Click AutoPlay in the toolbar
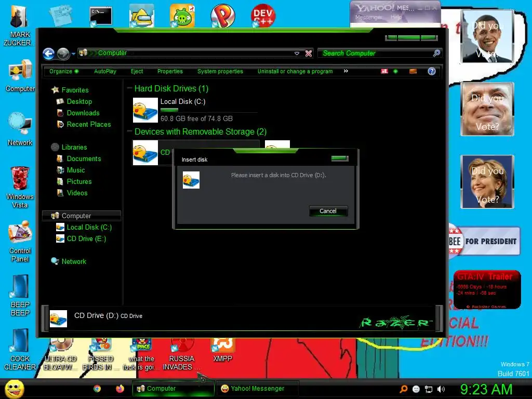This screenshot has width=532, height=399. (105, 71)
